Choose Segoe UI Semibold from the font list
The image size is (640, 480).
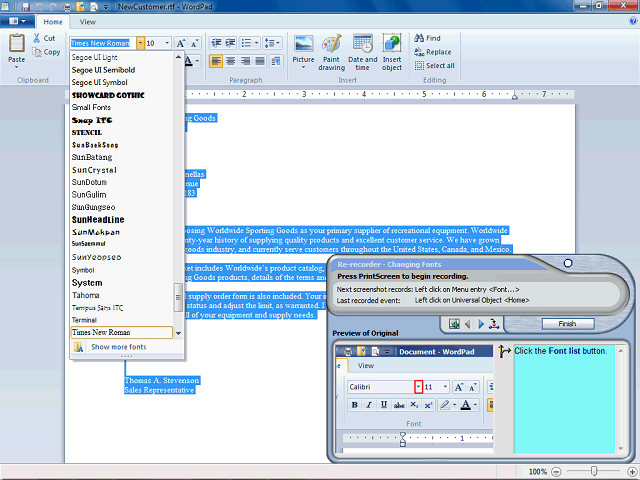point(122,70)
